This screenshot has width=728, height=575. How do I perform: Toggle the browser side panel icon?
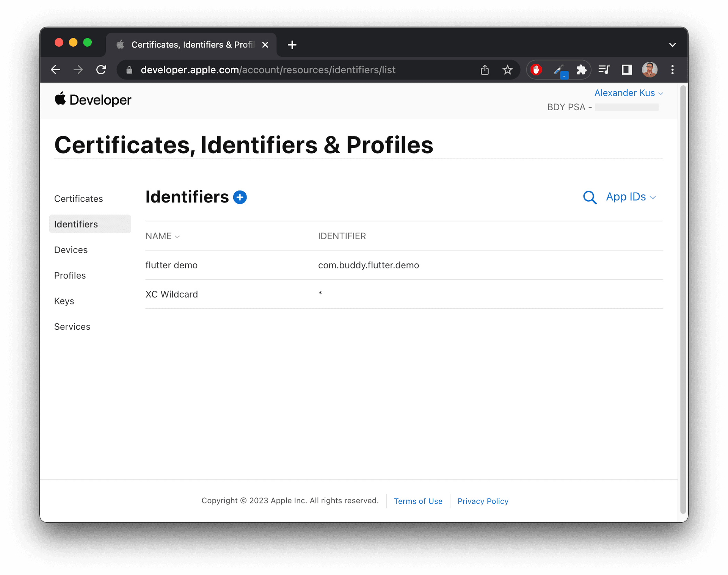627,70
